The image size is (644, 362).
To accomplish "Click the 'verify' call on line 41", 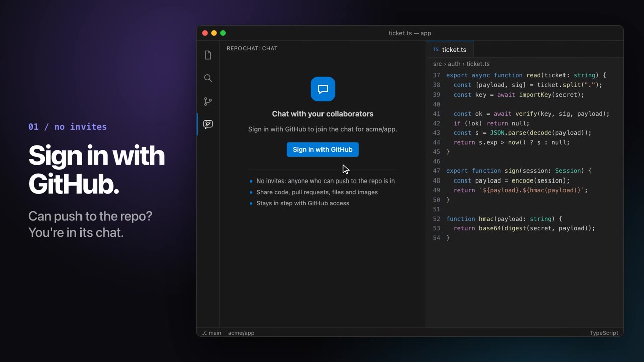I will 526,114.
